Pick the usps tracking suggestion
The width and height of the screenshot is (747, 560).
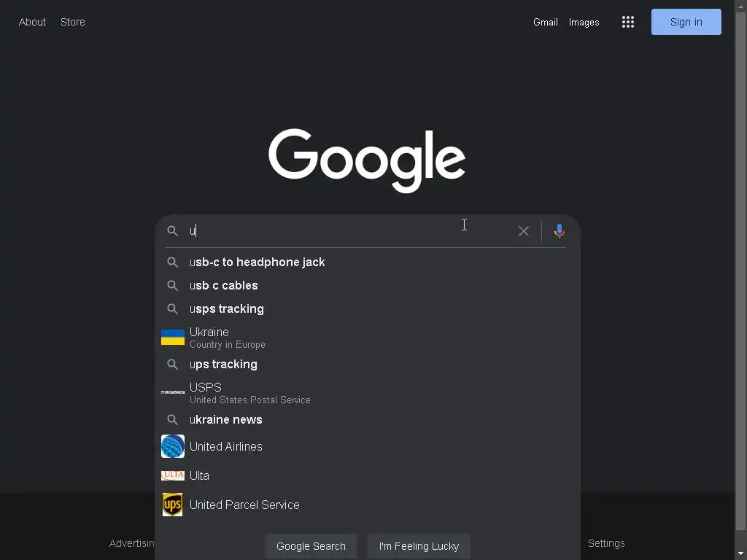(368, 309)
